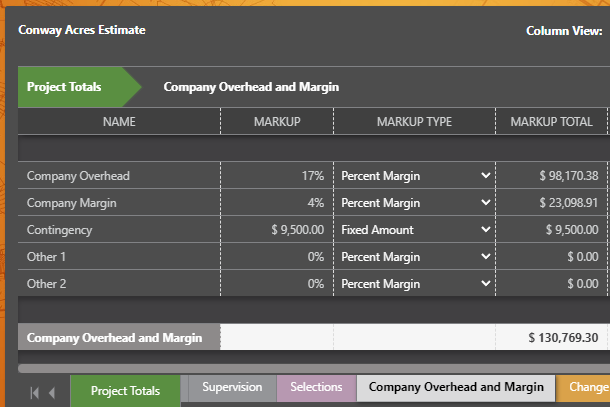Image resolution: width=610 pixels, height=407 pixels.
Task: Open the partially visible Change tab
Action: point(586,387)
